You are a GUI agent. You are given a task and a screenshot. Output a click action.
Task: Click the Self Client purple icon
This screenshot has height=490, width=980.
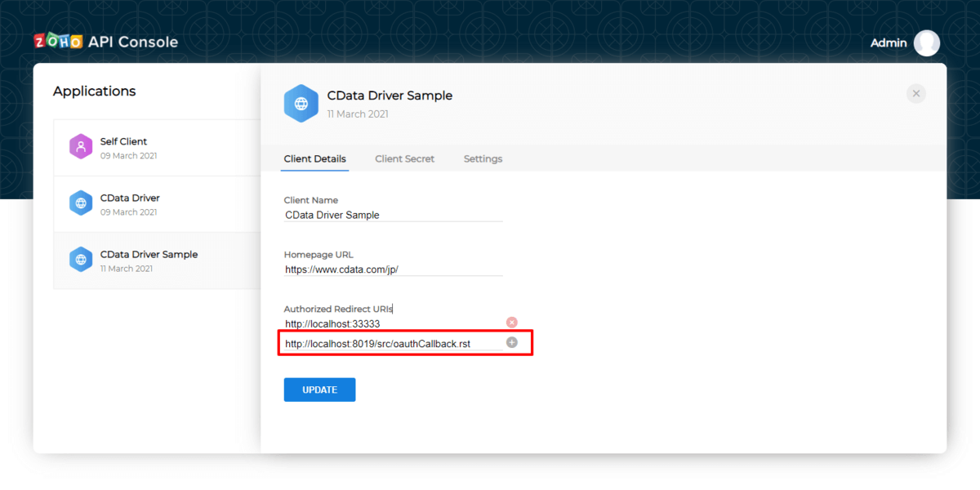(x=81, y=147)
